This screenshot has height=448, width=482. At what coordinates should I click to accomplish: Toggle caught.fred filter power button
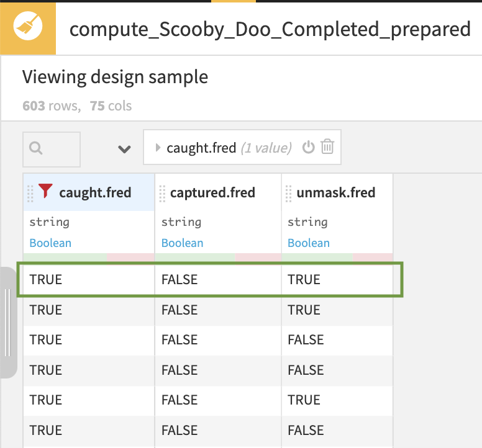pos(308,147)
